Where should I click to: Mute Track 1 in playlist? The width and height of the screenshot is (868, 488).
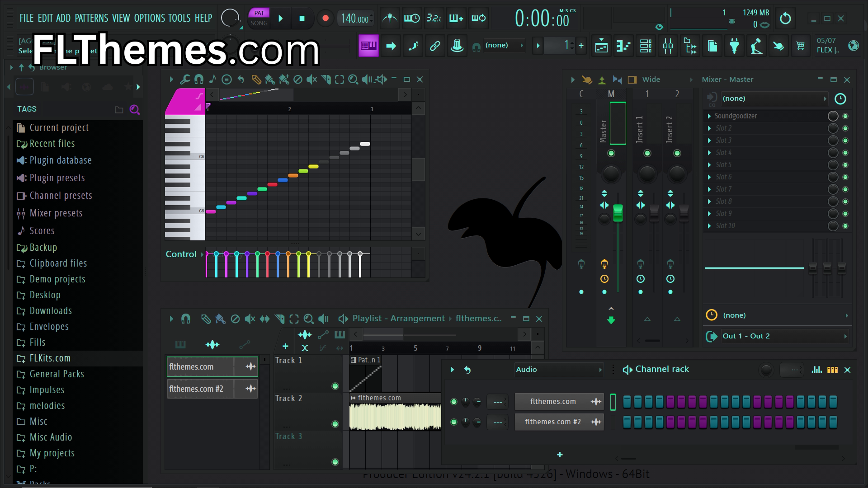[335, 386]
